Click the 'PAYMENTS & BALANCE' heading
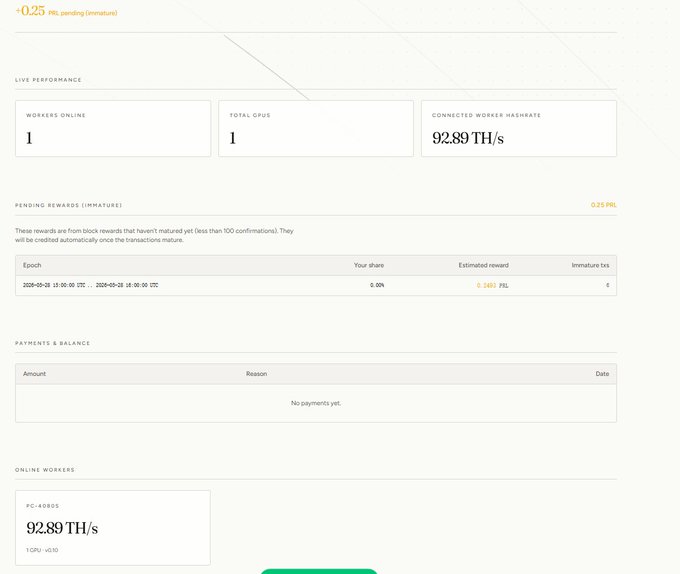680x574 pixels. [52, 343]
